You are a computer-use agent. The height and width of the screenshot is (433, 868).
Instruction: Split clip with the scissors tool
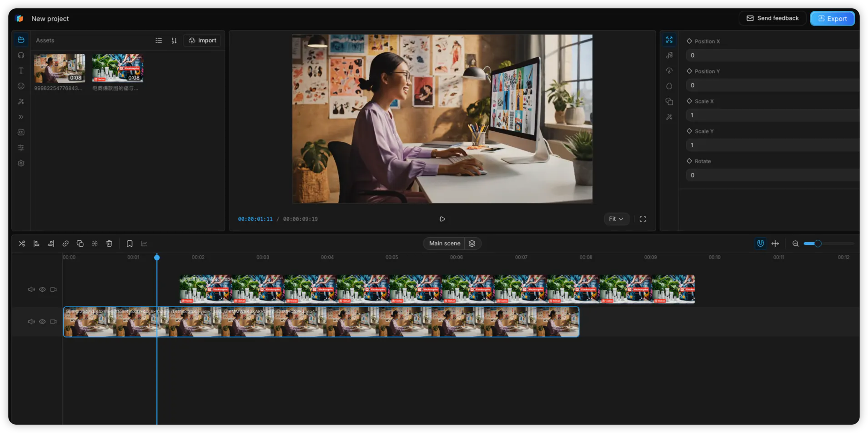(x=22, y=244)
